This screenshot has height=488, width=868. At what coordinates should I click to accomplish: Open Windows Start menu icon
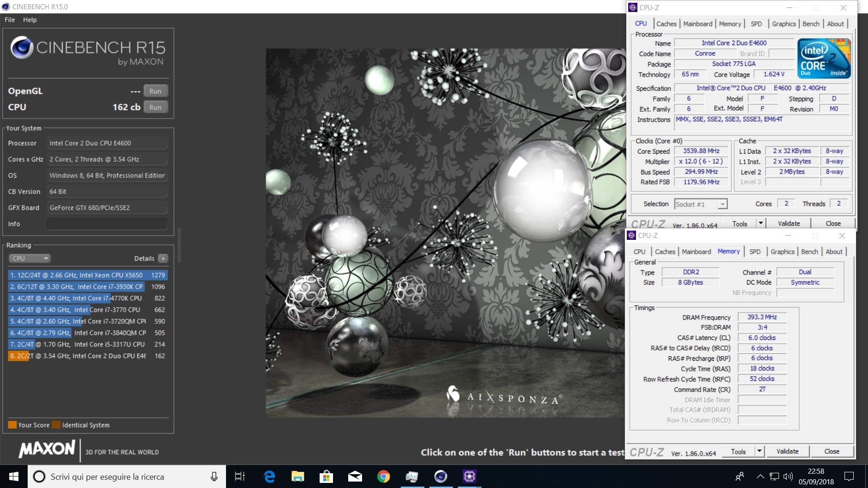(x=14, y=476)
